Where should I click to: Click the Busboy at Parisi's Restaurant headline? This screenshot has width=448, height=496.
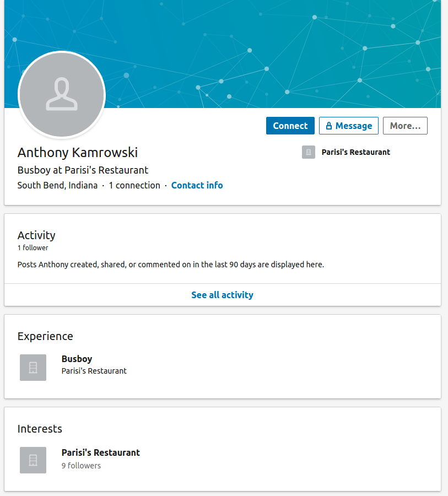tap(83, 170)
